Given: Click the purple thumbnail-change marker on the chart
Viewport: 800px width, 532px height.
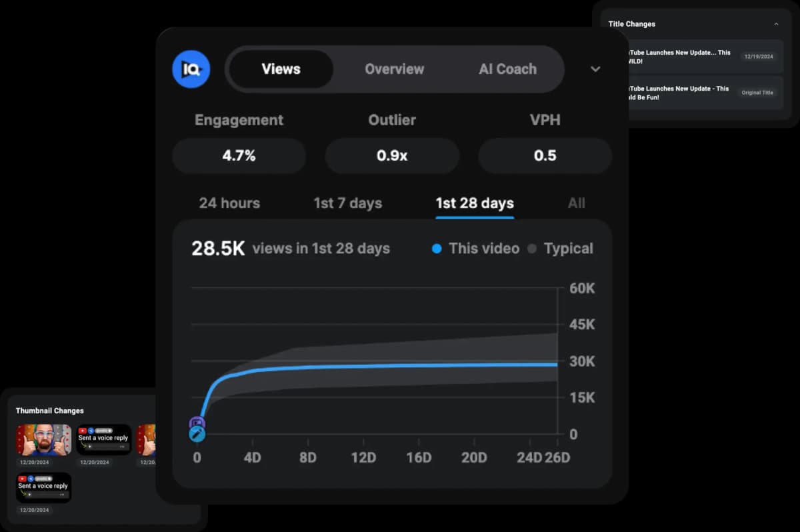Looking at the screenshot, I should (x=197, y=421).
